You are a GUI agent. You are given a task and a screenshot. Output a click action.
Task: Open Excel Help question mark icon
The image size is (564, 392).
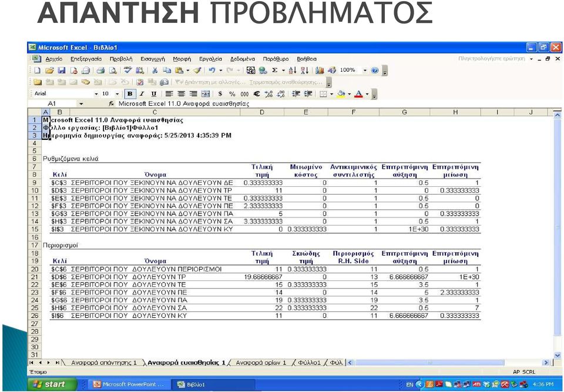click(375, 70)
